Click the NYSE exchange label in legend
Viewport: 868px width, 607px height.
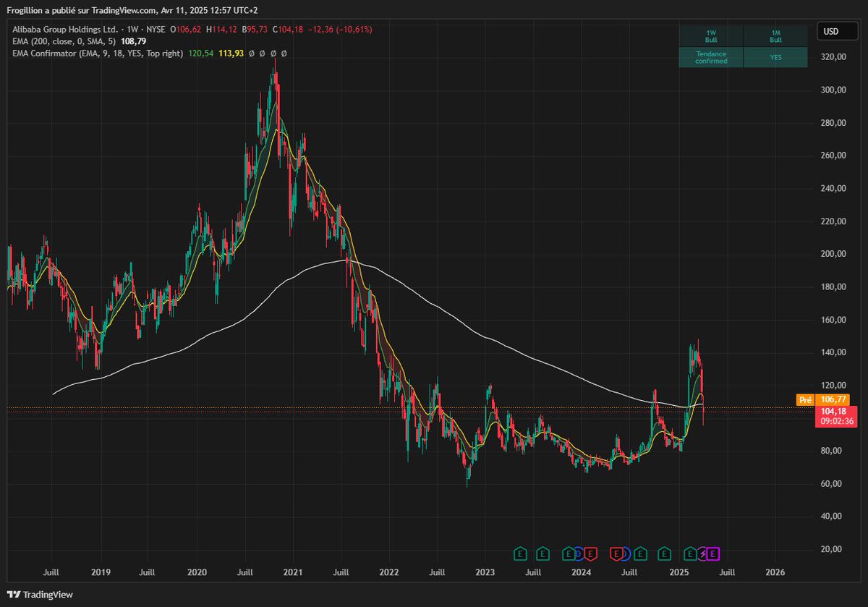coord(156,29)
